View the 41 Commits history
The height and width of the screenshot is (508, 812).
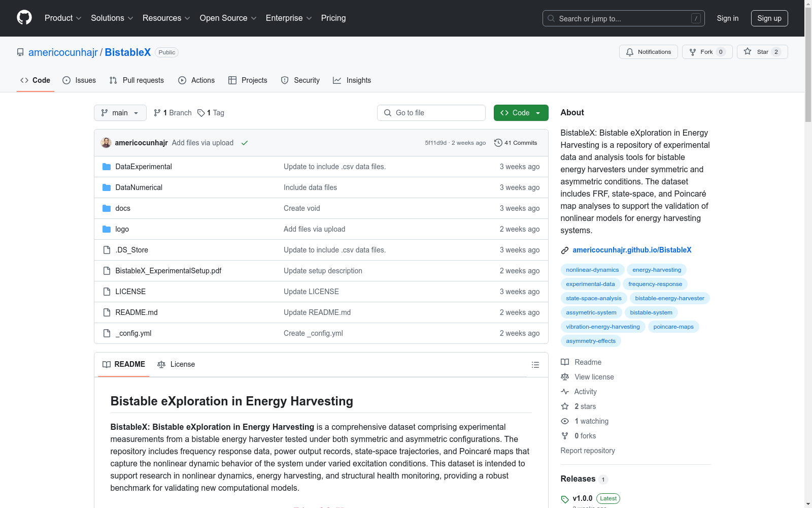[516, 143]
